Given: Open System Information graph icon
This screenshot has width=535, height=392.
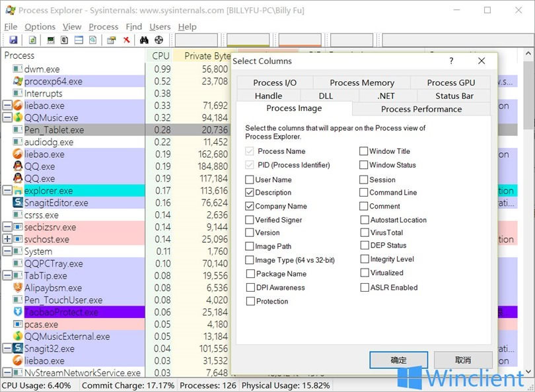Looking at the screenshot, I should point(51,40).
